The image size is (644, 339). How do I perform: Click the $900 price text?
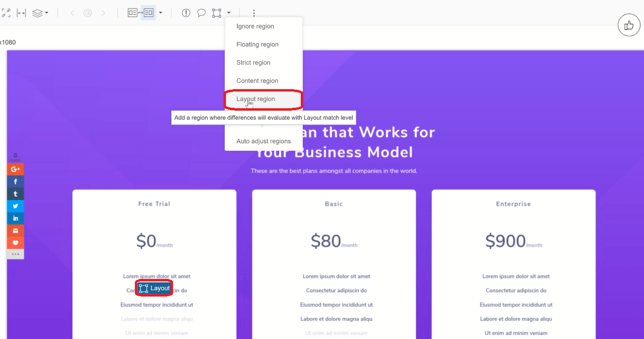[506, 241]
